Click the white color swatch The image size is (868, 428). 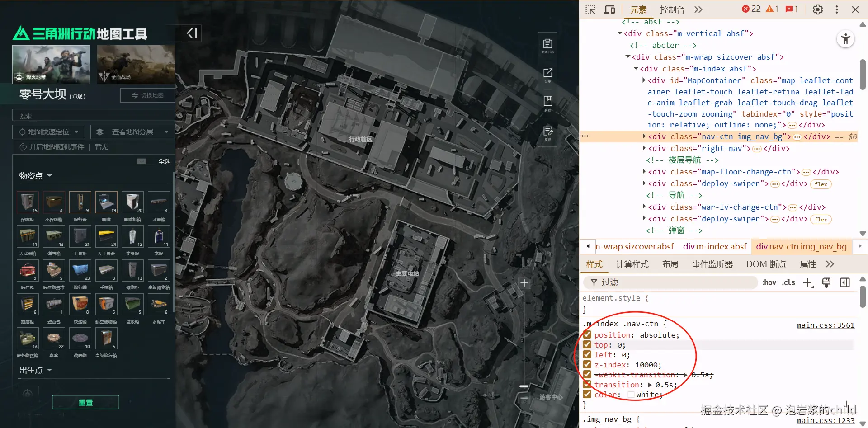coord(631,395)
